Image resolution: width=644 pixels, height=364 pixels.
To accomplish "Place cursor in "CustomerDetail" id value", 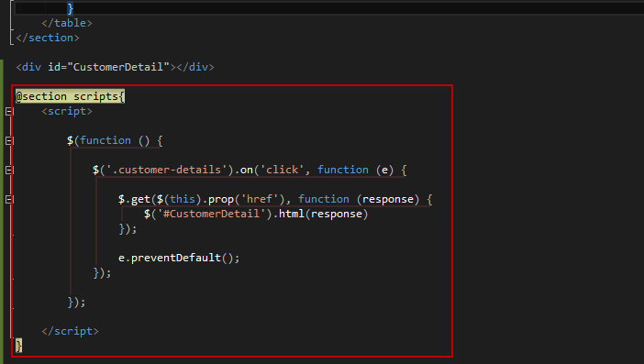I will 118,67.
